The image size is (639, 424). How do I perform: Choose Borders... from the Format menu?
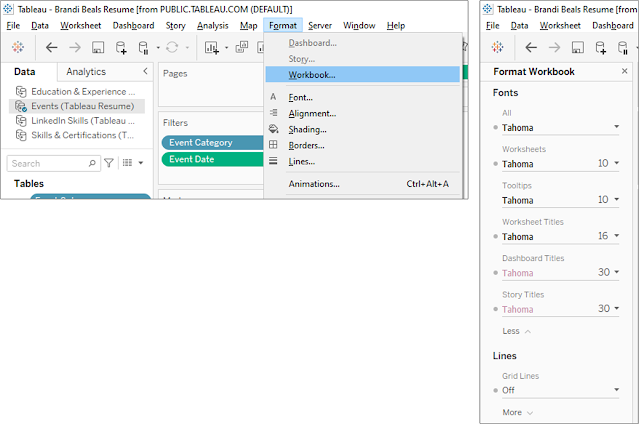[x=362, y=145]
